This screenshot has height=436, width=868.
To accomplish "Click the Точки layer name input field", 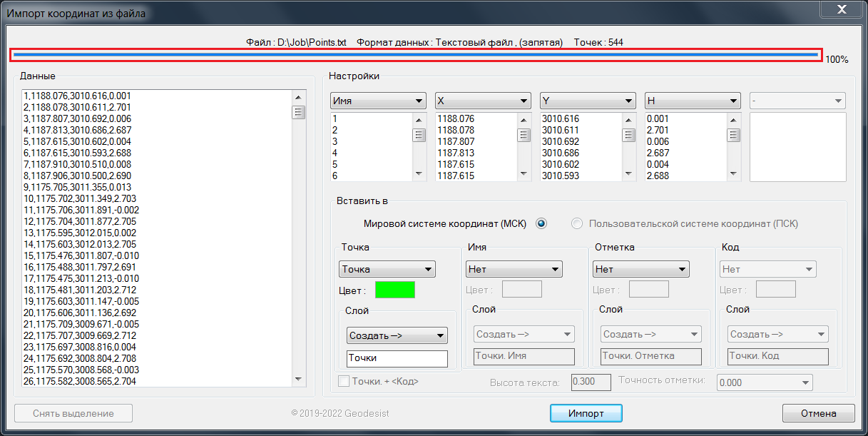I will (397, 358).
